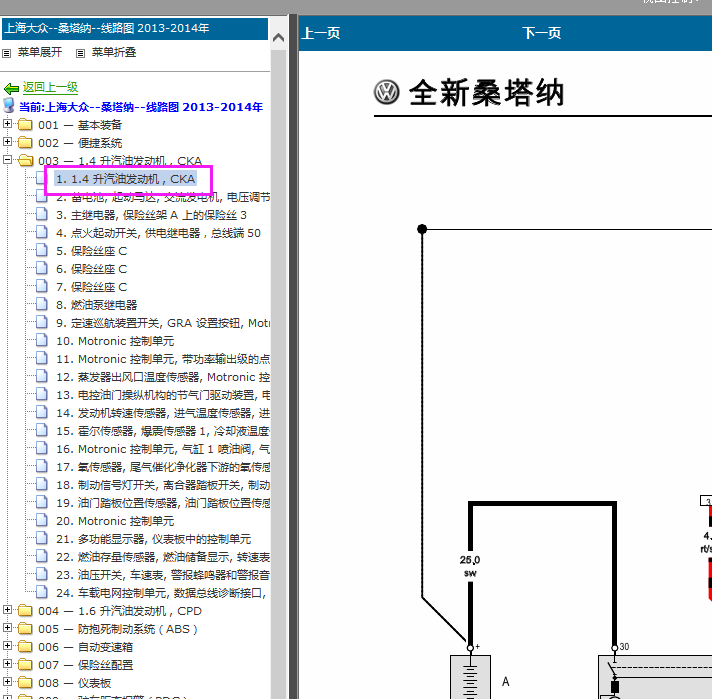Open the first 5. 保险丝座 C entry
712x699 pixels.
click(x=92, y=251)
